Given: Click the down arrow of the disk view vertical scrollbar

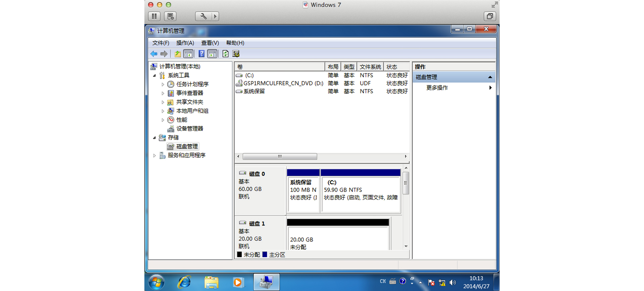Looking at the screenshot, I should coord(406,246).
